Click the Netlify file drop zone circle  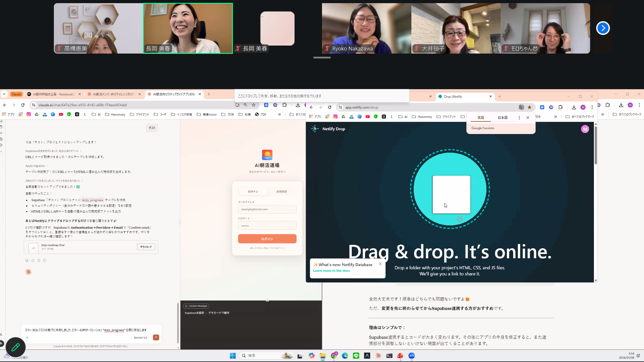[x=450, y=189]
